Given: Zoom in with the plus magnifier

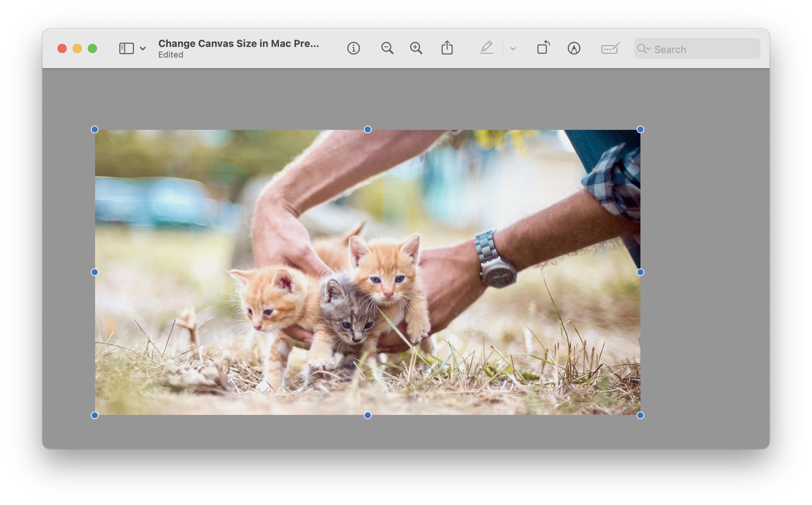Looking at the screenshot, I should click(416, 48).
